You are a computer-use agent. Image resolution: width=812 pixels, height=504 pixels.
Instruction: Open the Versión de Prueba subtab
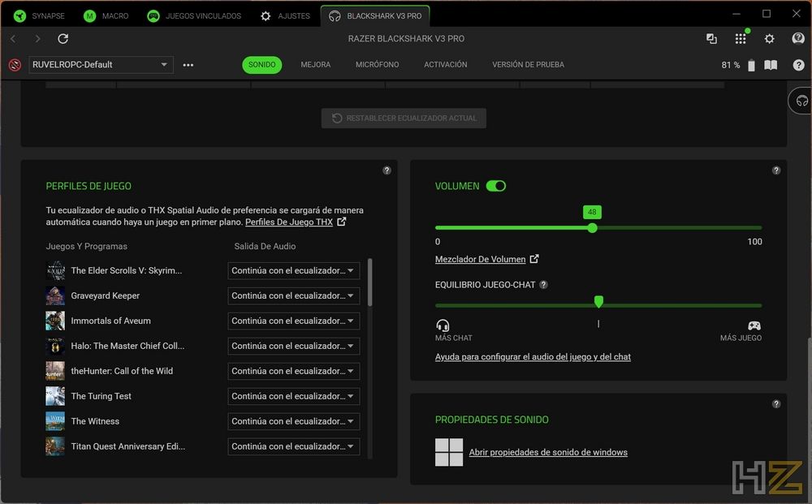tap(529, 65)
